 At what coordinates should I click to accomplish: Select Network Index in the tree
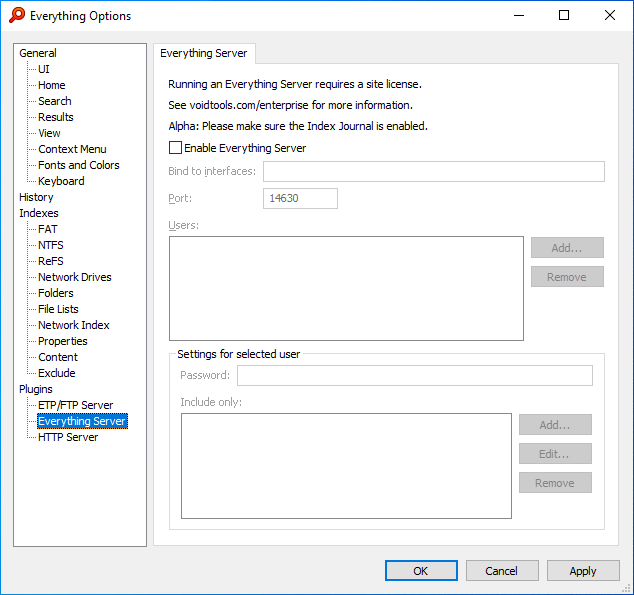pyautogui.click(x=74, y=325)
